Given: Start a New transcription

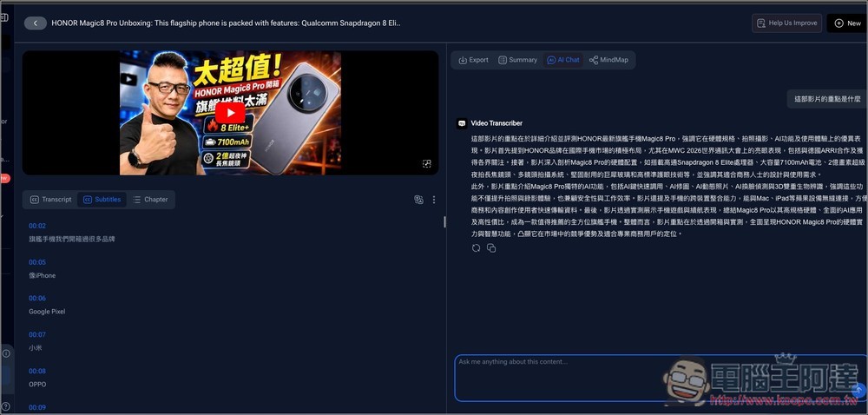Looking at the screenshot, I should pyautogui.click(x=847, y=23).
